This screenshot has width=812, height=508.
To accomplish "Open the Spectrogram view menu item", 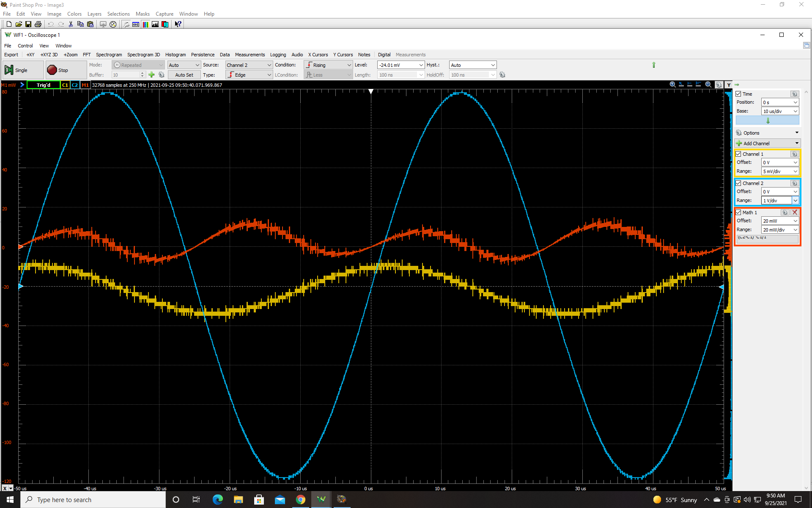I will 109,55.
